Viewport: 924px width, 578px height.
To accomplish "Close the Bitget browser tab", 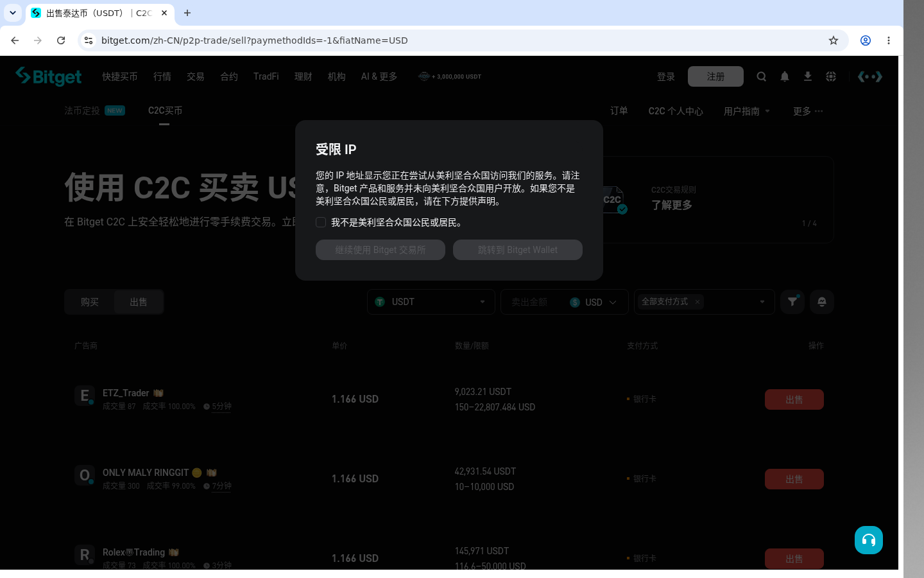I will coord(164,13).
